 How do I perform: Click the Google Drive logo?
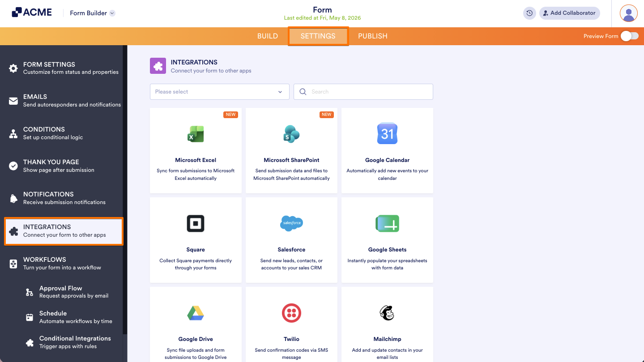coord(196,313)
